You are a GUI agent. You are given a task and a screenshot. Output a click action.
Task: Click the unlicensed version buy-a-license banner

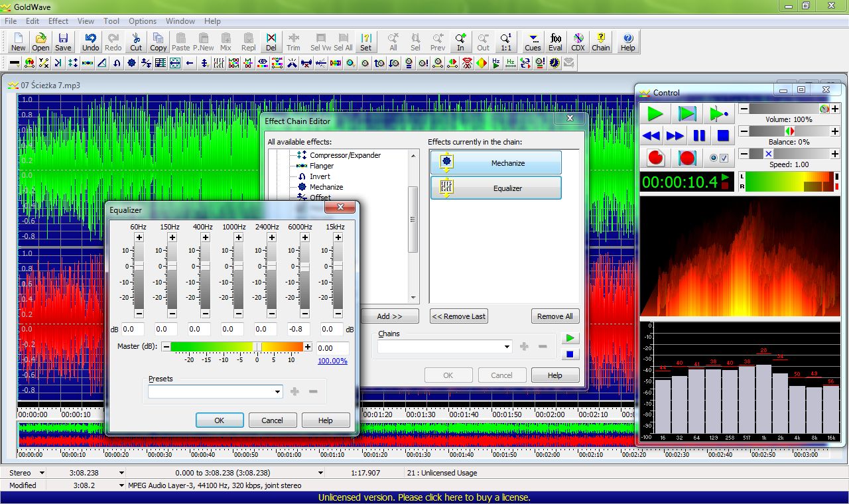tap(424, 497)
